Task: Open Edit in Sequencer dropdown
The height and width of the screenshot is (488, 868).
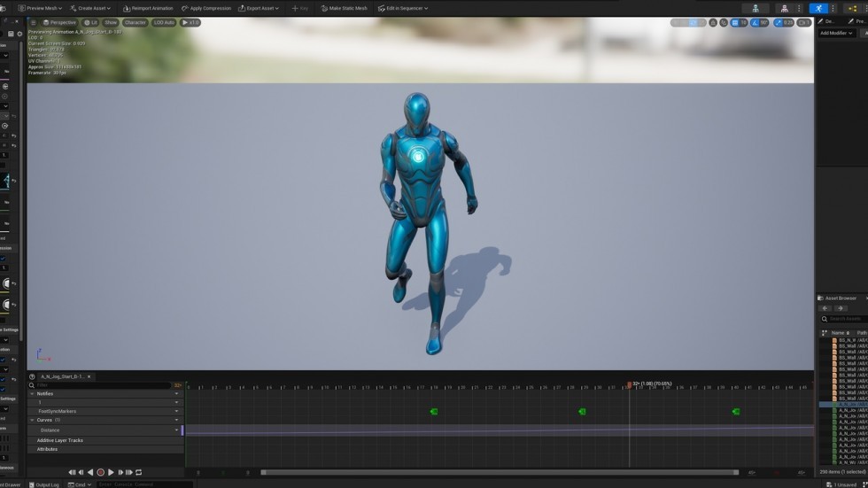Action: 403,8
